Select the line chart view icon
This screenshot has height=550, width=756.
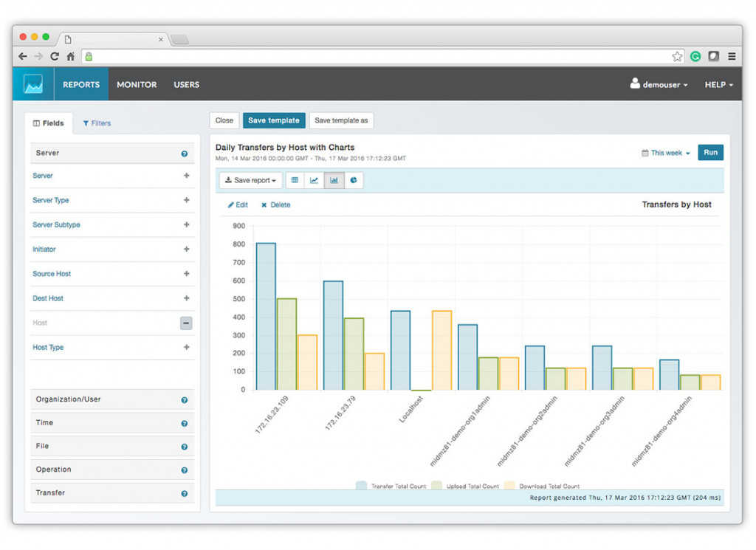click(314, 180)
